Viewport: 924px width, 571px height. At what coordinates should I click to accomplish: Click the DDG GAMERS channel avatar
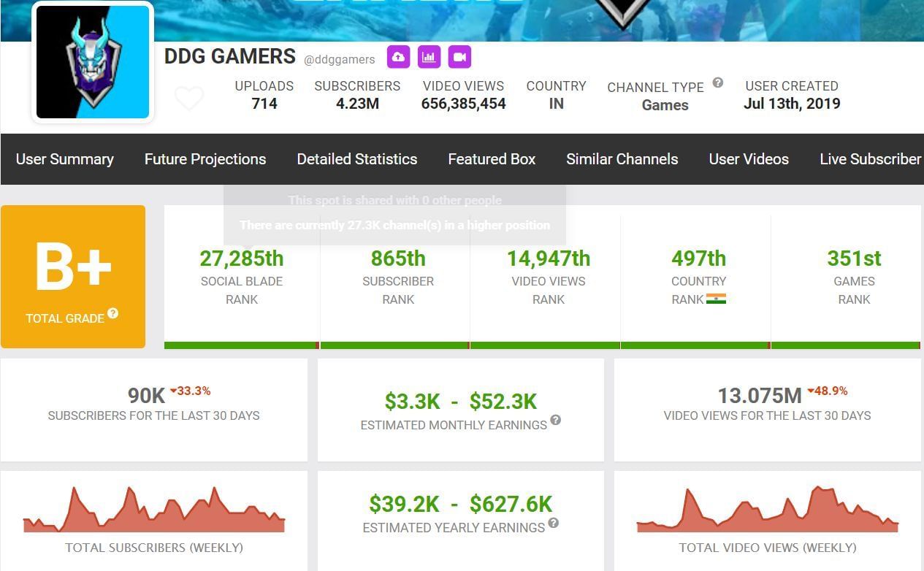pyautogui.click(x=92, y=61)
